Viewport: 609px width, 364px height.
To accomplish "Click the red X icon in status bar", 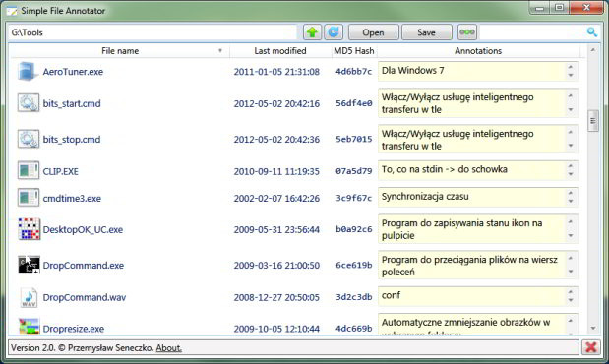I will 590,347.
